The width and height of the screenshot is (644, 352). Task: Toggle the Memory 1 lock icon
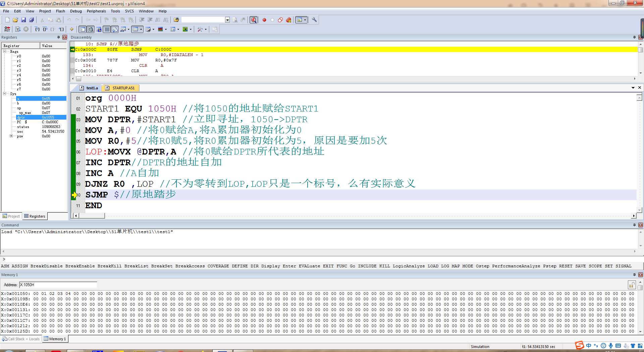(x=632, y=285)
